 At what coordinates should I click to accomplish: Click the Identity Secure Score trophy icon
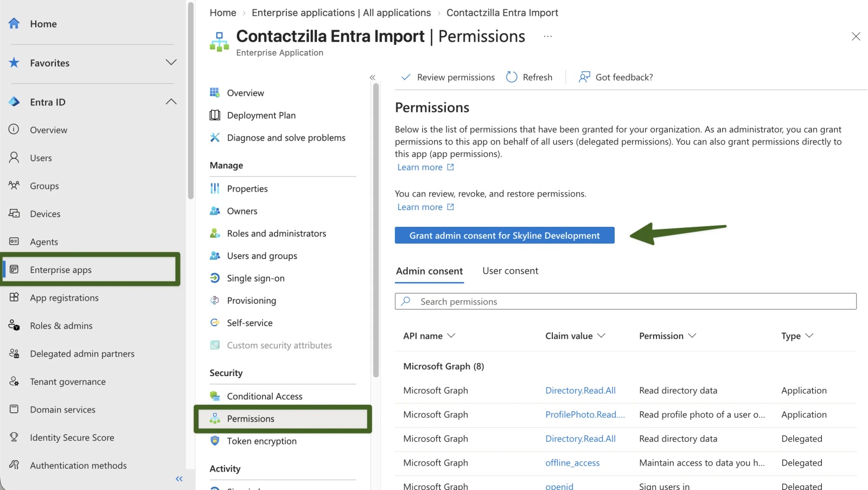coord(14,437)
